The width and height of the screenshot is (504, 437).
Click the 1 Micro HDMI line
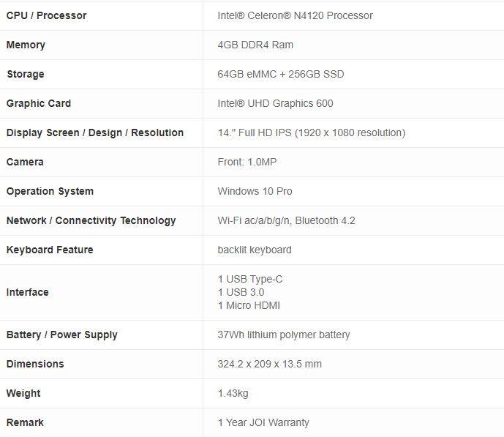pos(249,305)
